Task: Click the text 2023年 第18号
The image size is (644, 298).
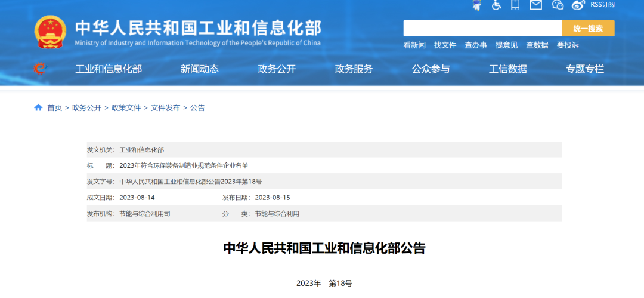Action: tap(324, 283)
